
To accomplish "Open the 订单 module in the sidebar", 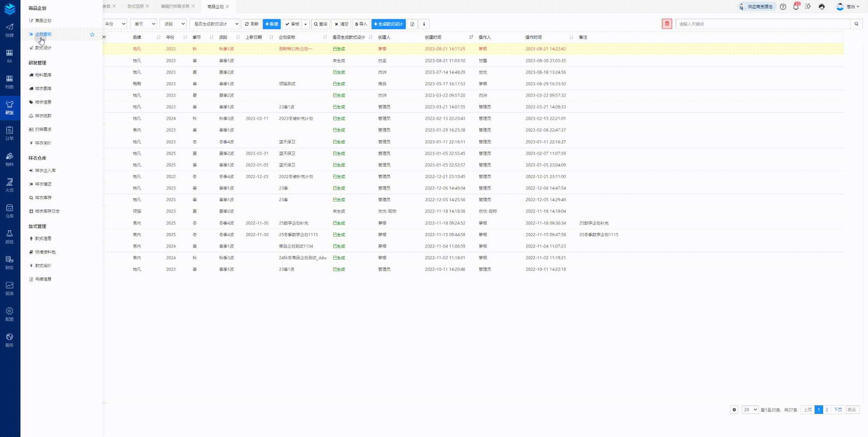I will coord(9,133).
